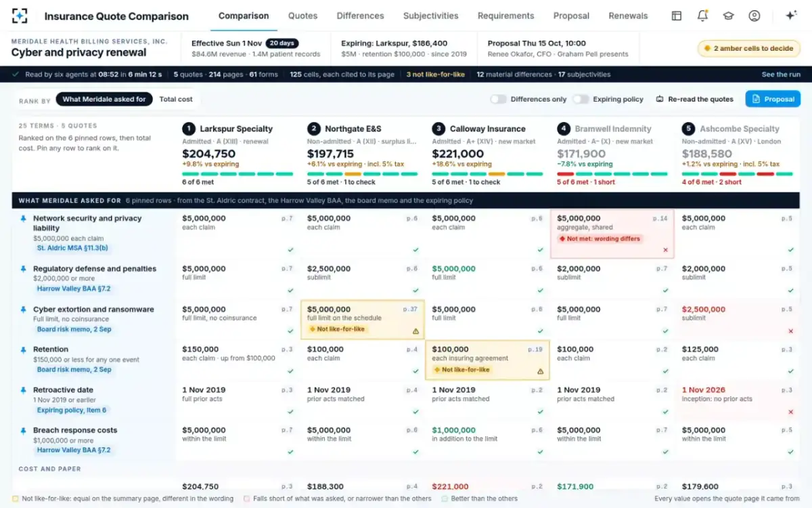The height and width of the screenshot is (508, 812).
Task: Rank by What Meridale asked for
Action: pos(104,99)
